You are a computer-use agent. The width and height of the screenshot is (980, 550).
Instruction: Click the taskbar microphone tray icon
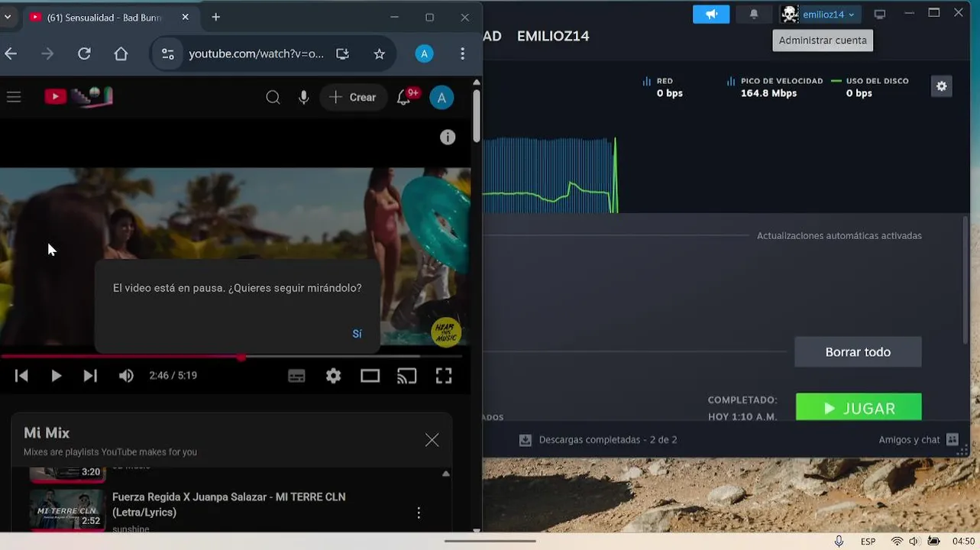(839, 541)
